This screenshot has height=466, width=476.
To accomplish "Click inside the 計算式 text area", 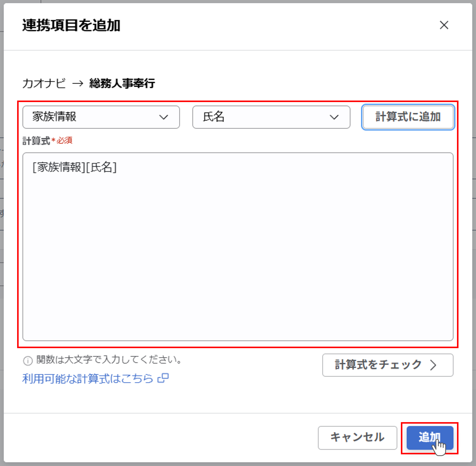I will tap(238, 246).
